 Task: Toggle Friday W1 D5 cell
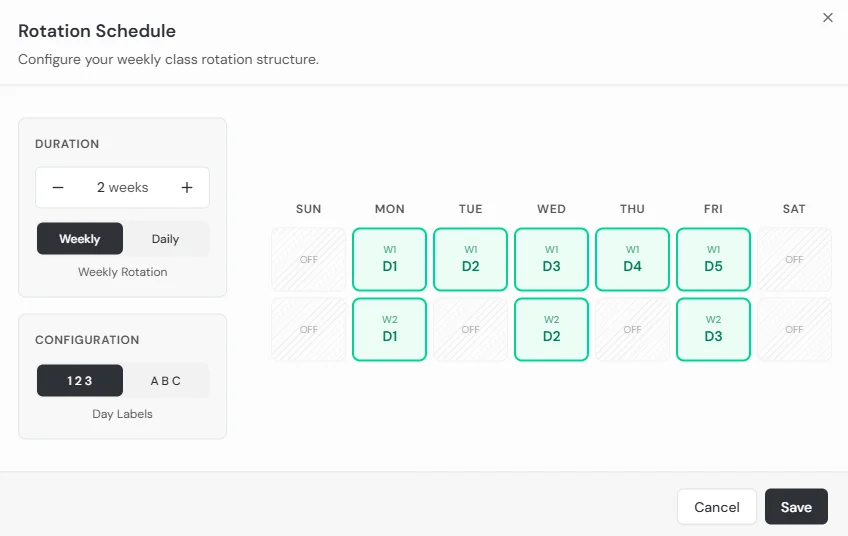coord(713,259)
